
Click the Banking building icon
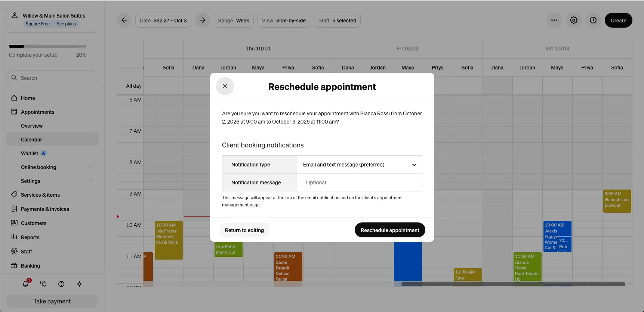tap(14, 265)
